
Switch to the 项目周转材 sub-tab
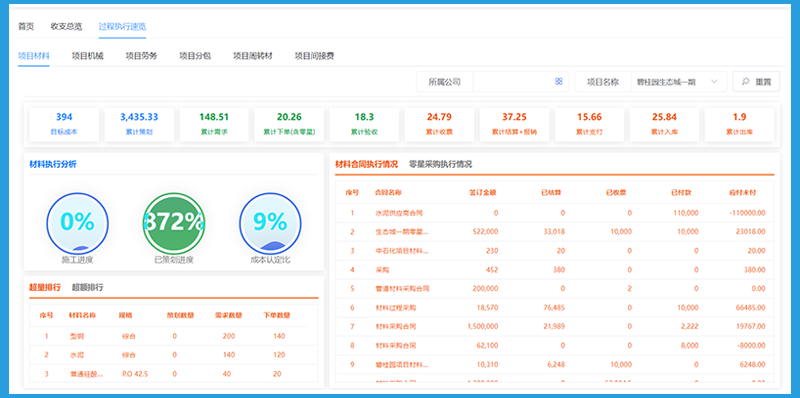click(x=253, y=56)
